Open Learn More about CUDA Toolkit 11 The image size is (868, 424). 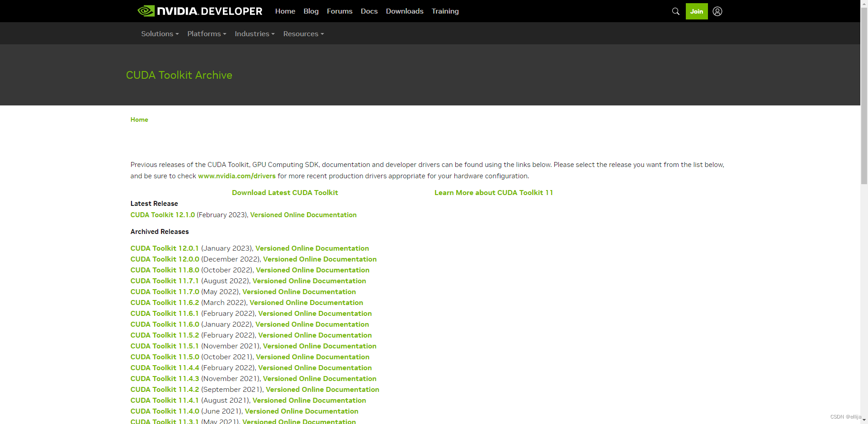493,193
